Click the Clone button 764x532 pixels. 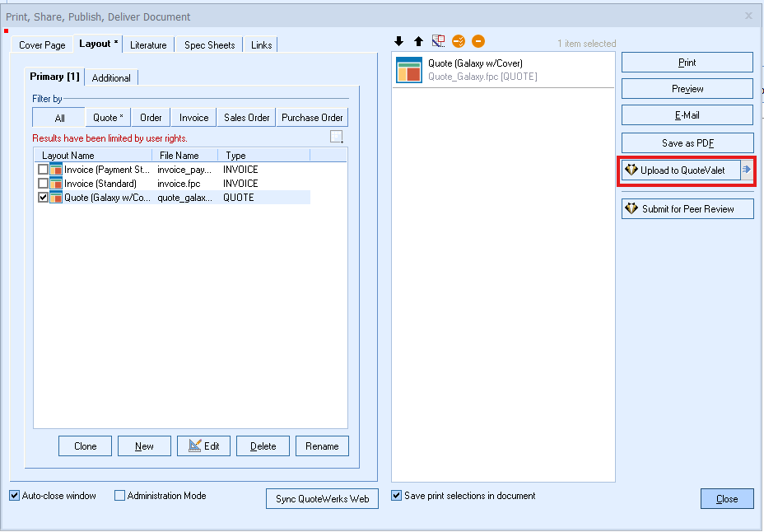tap(86, 446)
